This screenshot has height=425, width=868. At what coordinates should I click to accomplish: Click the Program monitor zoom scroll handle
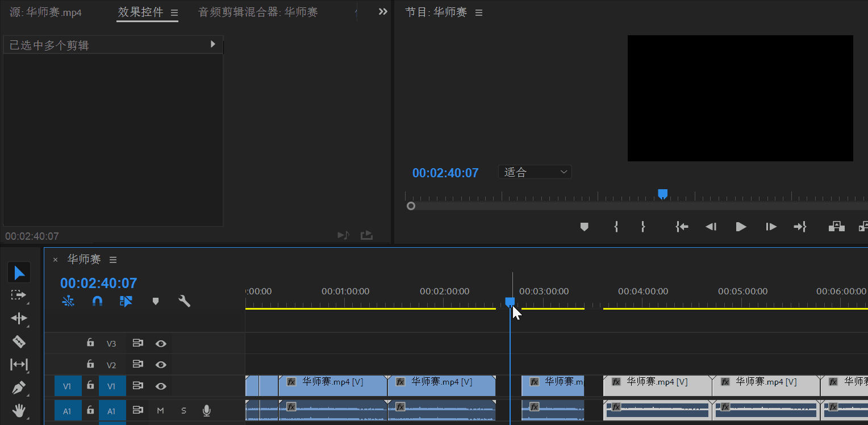pos(411,206)
